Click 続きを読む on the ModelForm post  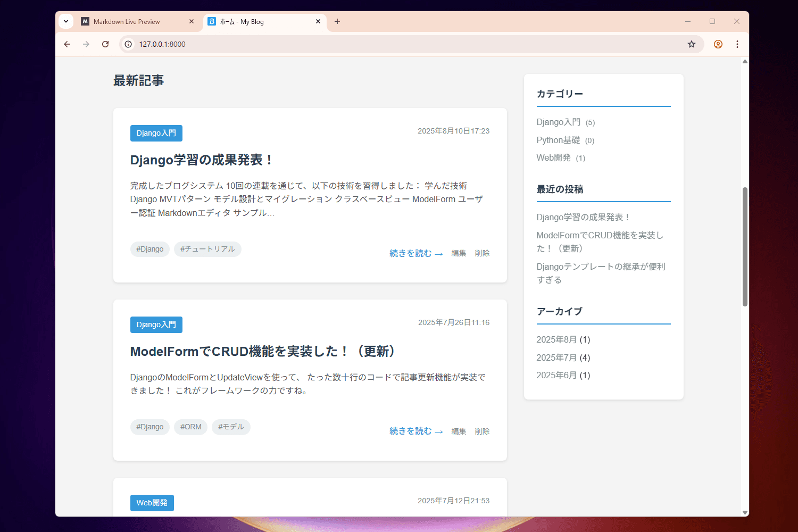point(416,431)
